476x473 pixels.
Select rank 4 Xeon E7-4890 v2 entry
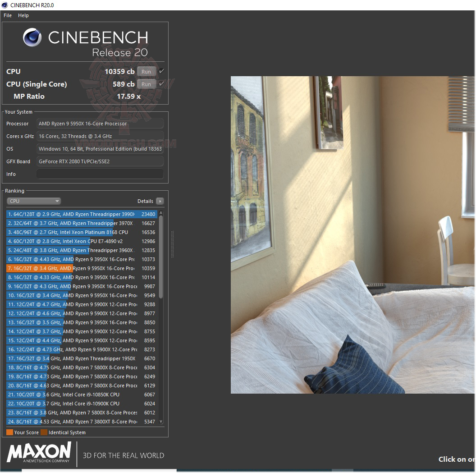click(x=82, y=241)
